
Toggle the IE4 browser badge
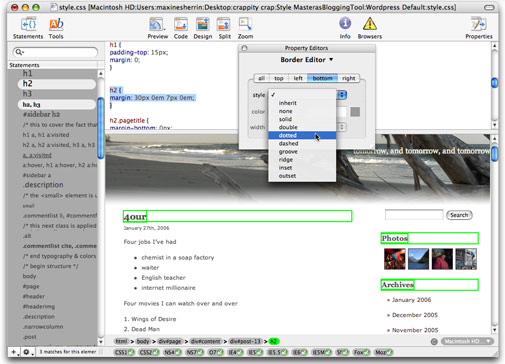click(236, 352)
